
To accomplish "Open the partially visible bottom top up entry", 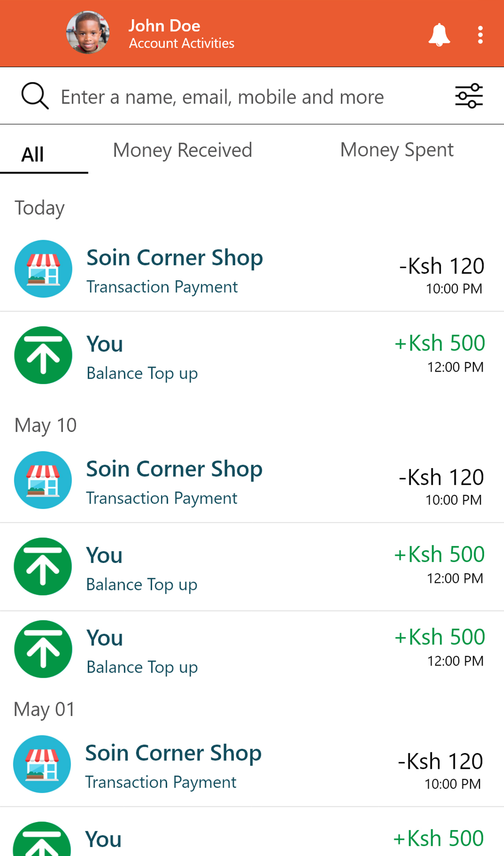I will tap(252, 838).
